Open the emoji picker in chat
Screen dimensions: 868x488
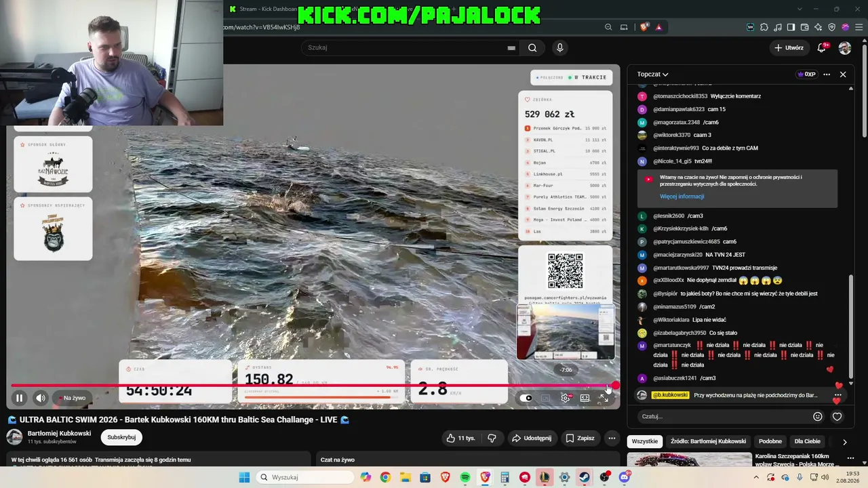tap(818, 416)
